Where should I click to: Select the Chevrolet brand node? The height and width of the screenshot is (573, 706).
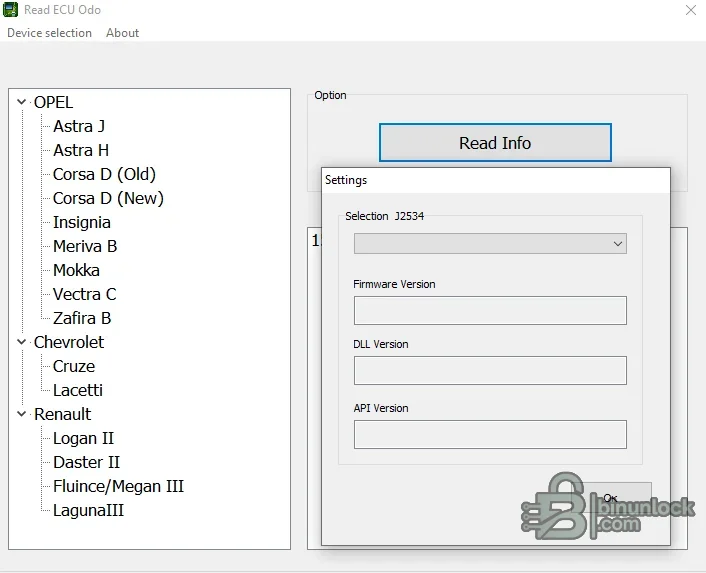tap(69, 342)
